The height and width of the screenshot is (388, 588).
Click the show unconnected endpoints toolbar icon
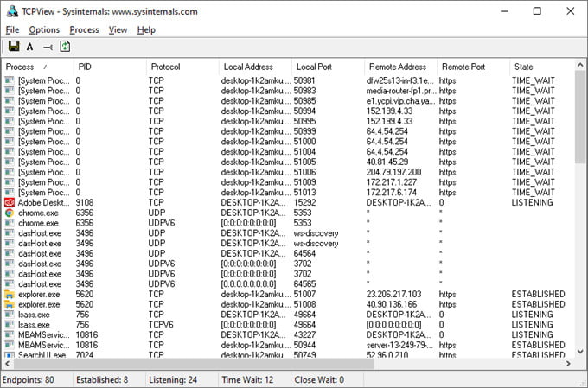coord(48,48)
